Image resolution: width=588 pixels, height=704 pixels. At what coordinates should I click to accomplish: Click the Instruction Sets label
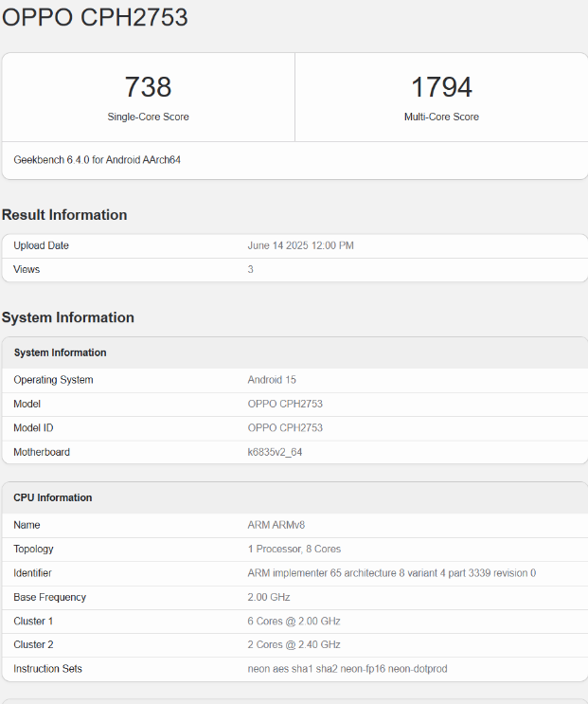(47, 669)
